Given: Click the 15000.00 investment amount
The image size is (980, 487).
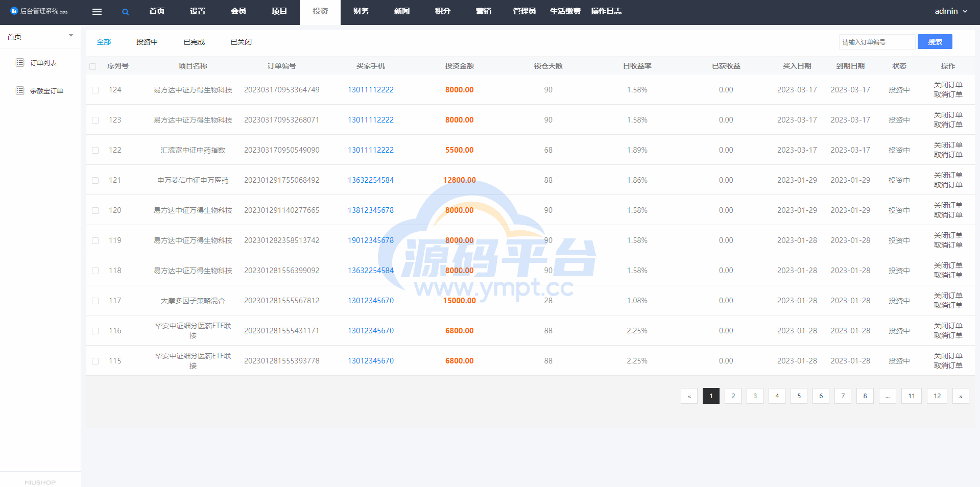Looking at the screenshot, I should tap(460, 301).
